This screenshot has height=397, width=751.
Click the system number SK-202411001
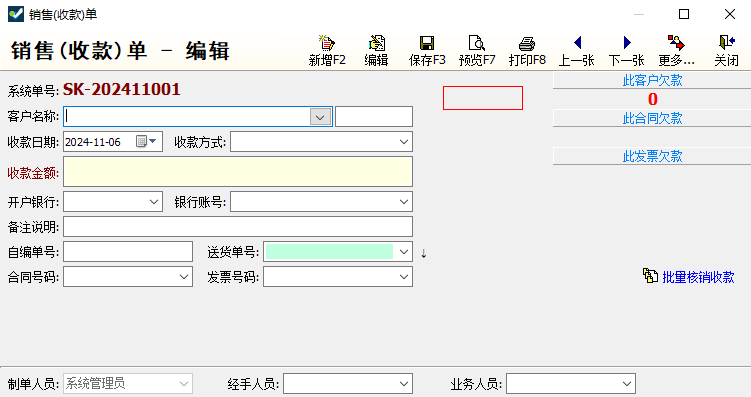[122, 90]
